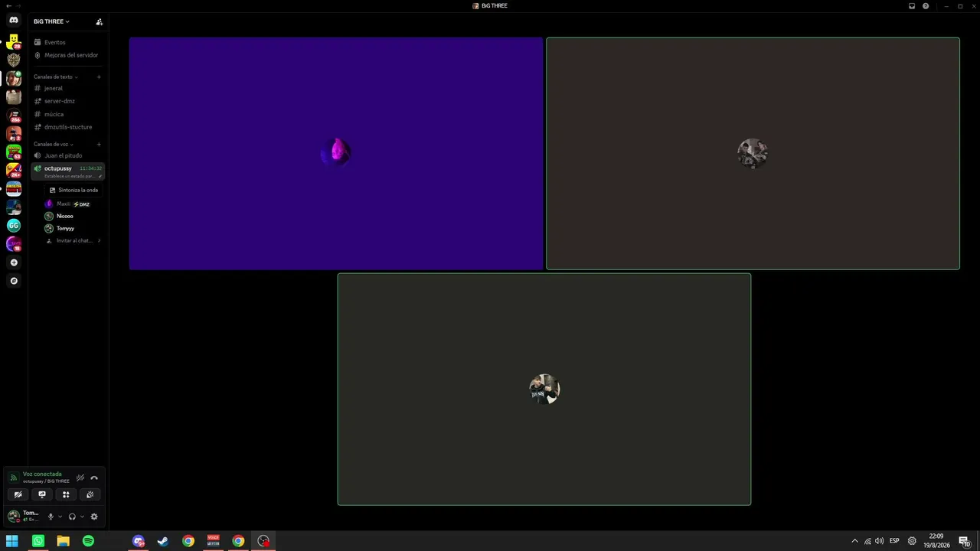Open Steam from taskbar

coord(163,541)
